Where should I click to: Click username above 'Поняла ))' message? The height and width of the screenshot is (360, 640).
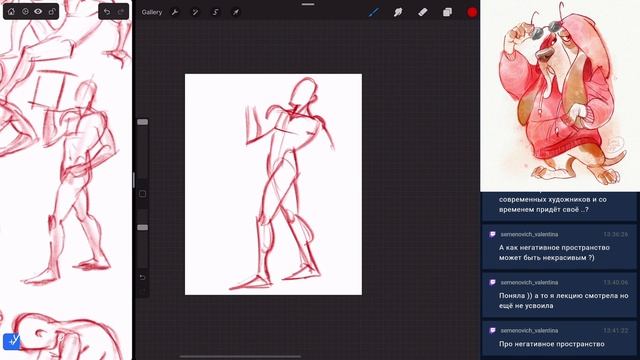click(x=529, y=282)
